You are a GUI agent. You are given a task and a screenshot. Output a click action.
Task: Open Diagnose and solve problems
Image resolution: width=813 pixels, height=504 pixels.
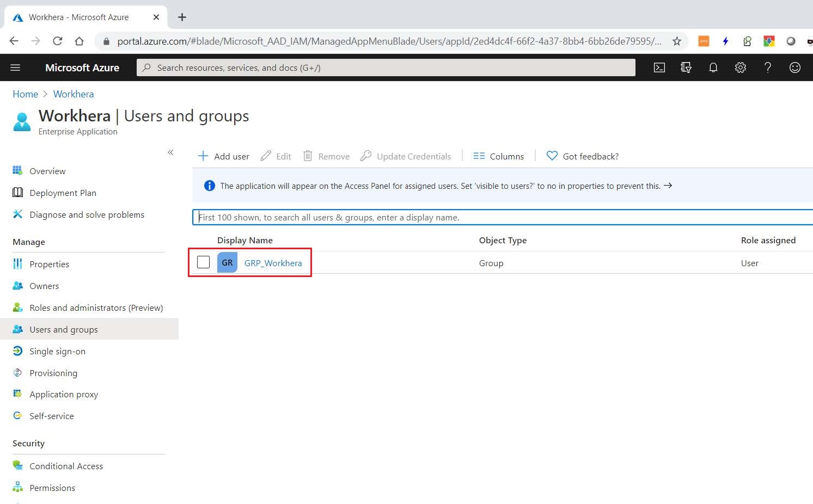pyautogui.click(x=87, y=214)
